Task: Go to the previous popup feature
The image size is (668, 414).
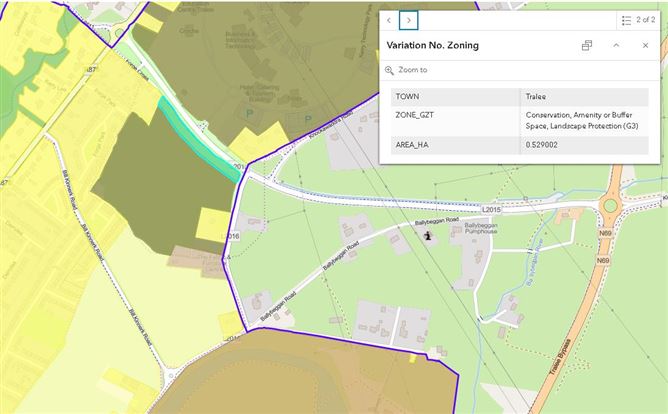Action: pos(389,20)
